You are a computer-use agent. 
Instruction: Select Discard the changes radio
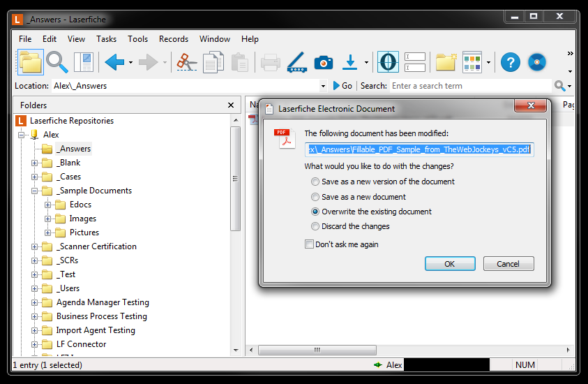pos(315,226)
